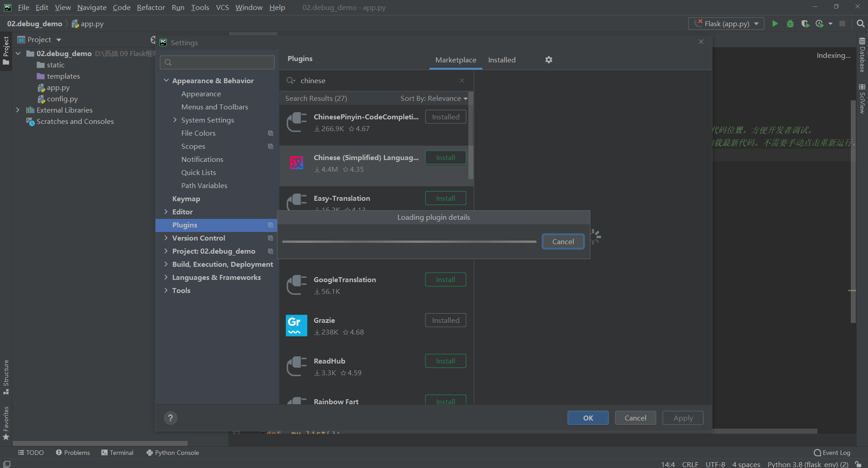Expand the Editor settings group
Viewport: 868px width, 468px height.
click(x=166, y=212)
